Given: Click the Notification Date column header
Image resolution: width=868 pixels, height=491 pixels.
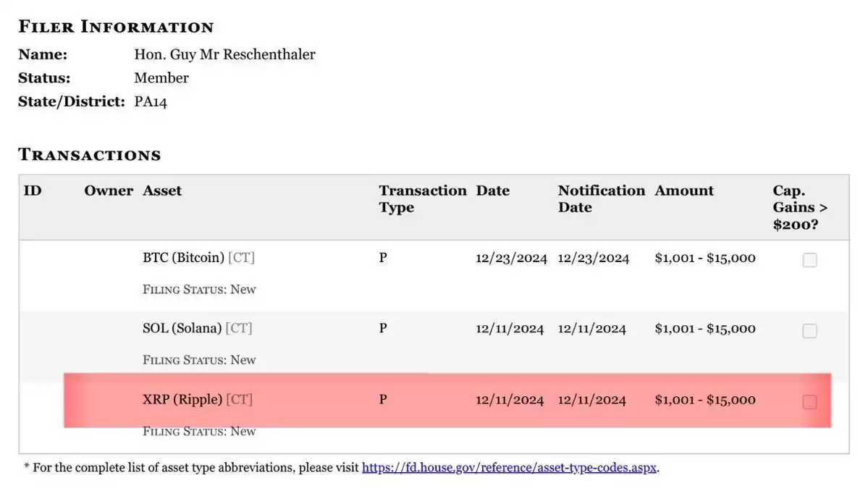Looking at the screenshot, I should [601, 198].
